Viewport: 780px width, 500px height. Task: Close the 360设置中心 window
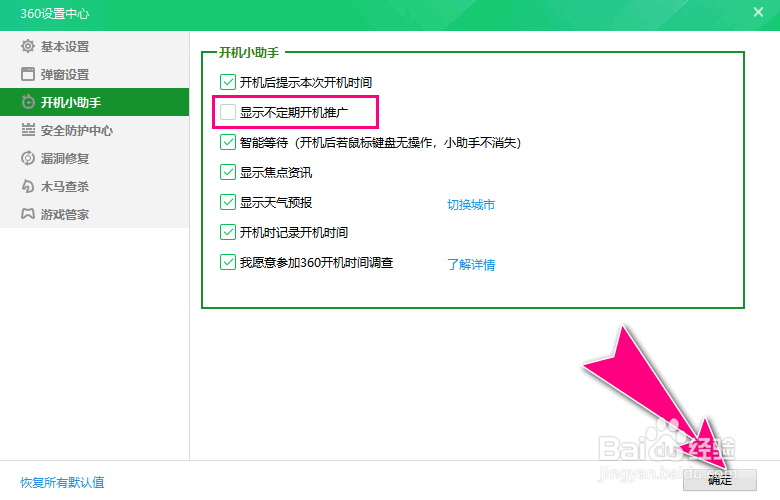coord(758,12)
